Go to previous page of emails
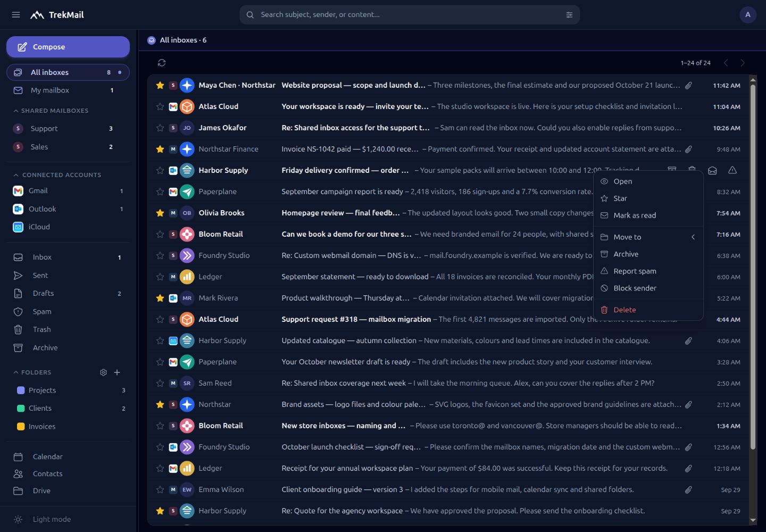 coord(726,63)
